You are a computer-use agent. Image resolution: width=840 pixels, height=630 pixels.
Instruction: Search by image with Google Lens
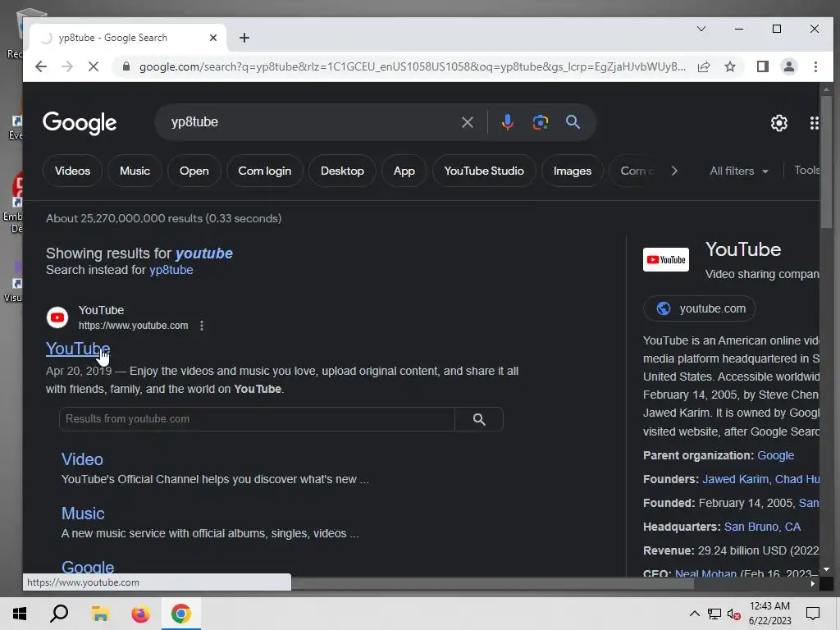540,122
